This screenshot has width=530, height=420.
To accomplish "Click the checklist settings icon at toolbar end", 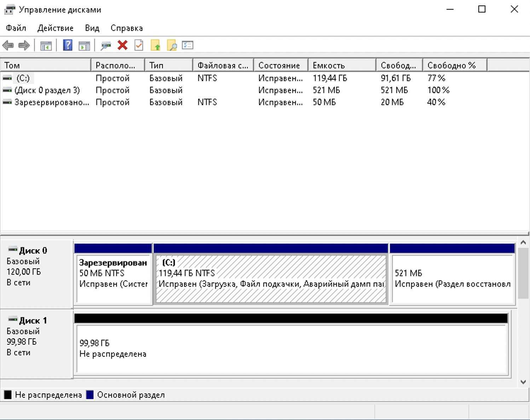I will (x=188, y=45).
